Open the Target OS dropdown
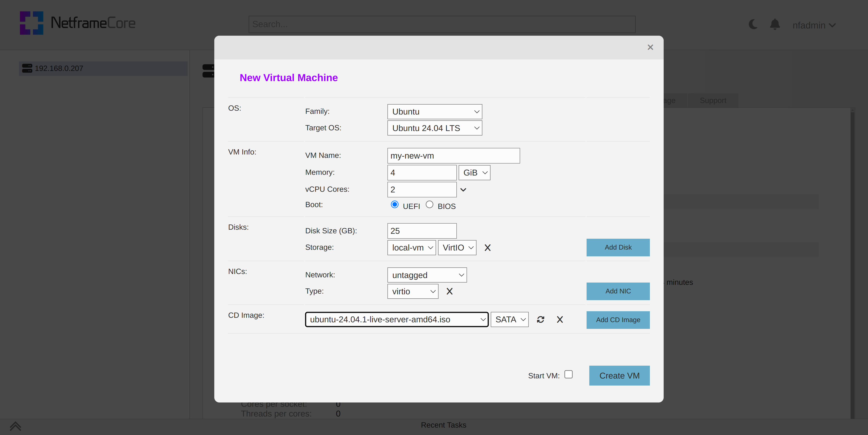Image resolution: width=868 pixels, height=435 pixels. click(435, 128)
